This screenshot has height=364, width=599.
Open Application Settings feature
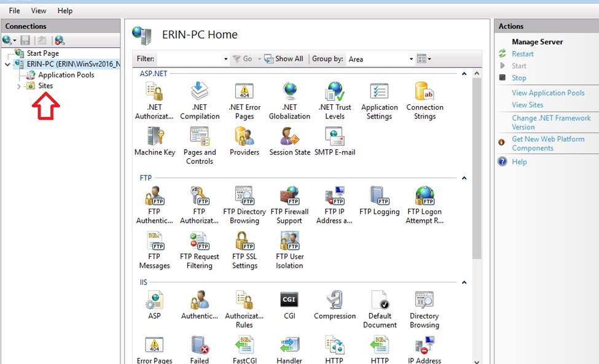point(379,101)
